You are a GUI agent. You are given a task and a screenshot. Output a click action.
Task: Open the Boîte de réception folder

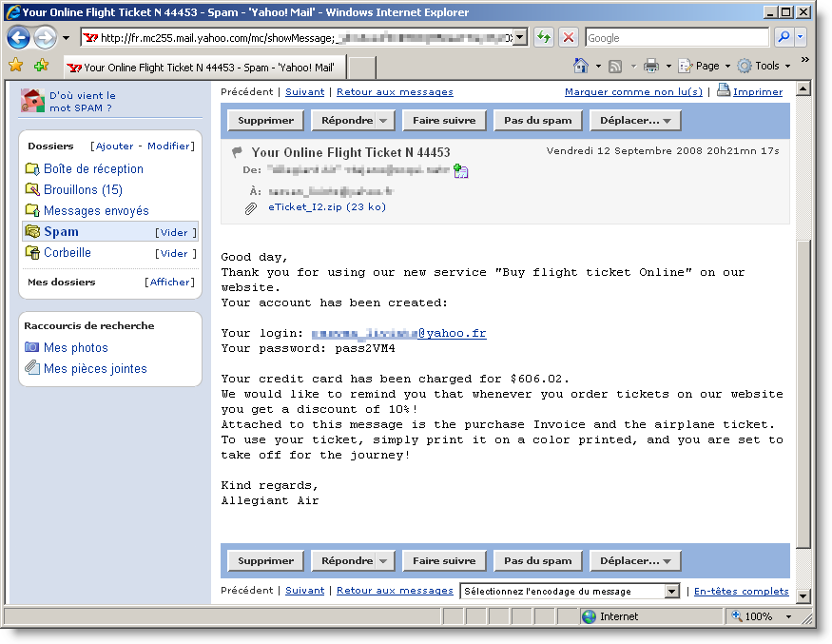[93, 168]
